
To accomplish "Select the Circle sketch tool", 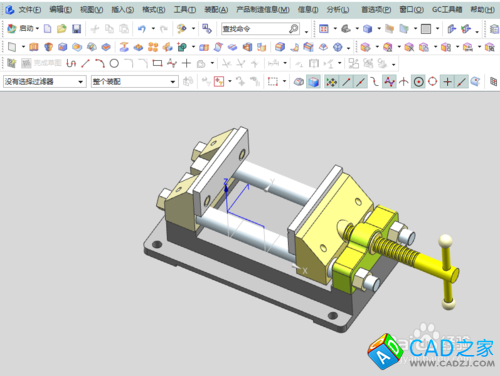I will coord(114,63).
